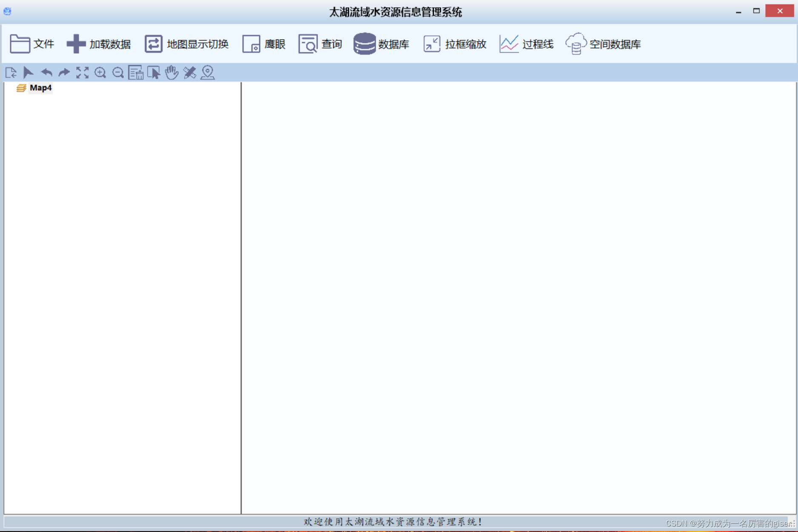Viewport: 798px width, 532px height.
Task: Open the 鹰眼 eagle-eye overview
Action: tap(264, 44)
